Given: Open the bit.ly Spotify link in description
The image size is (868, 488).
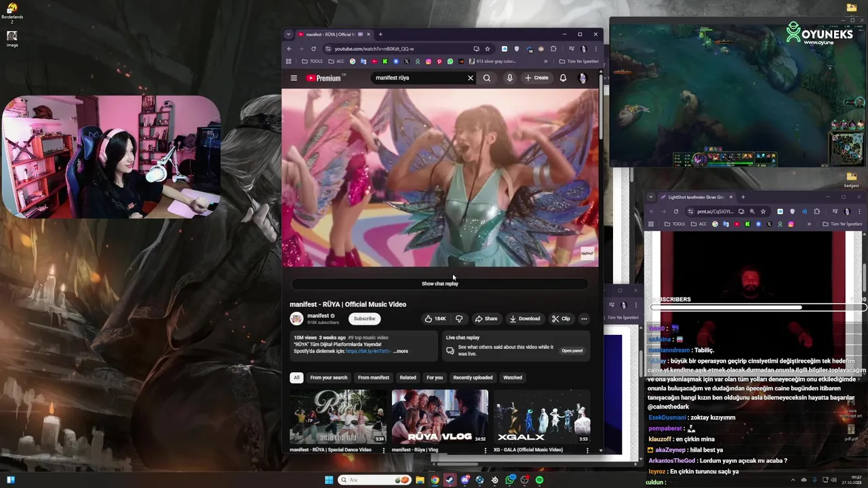Looking at the screenshot, I should pyautogui.click(x=368, y=351).
